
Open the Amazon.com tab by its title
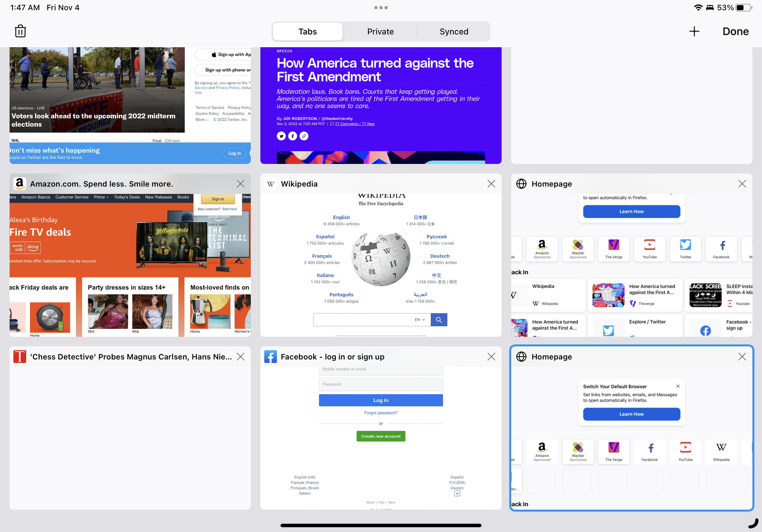pos(101,184)
